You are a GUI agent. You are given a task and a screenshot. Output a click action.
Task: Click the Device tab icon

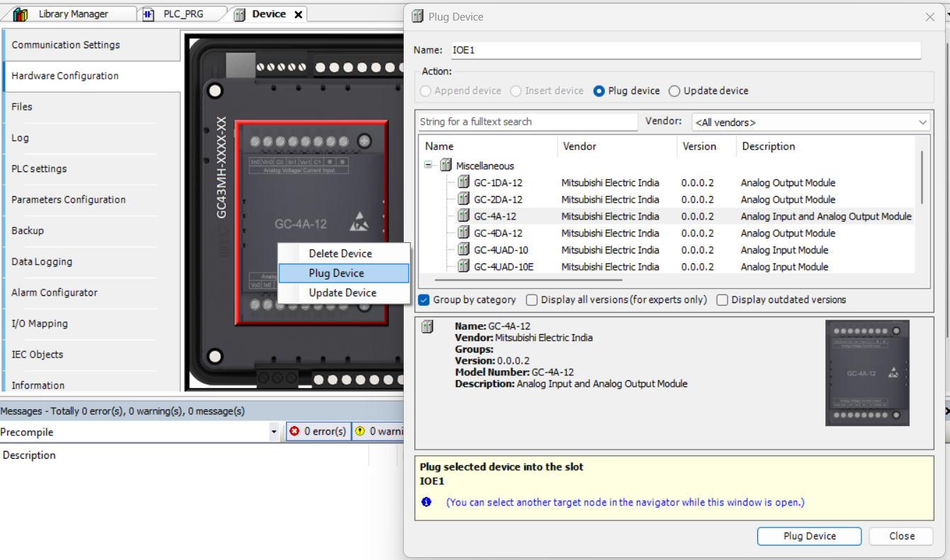pyautogui.click(x=239, y=14)
